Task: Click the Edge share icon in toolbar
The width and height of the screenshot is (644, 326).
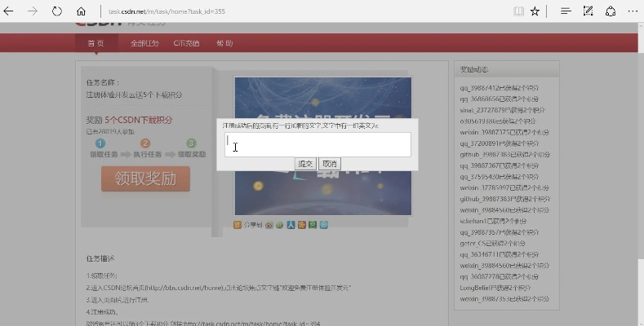Action: point(611,11)
